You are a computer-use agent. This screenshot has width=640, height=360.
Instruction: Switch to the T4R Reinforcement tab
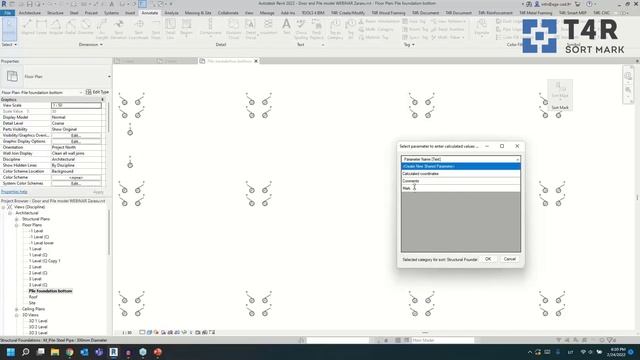click(x=495, y=13)
